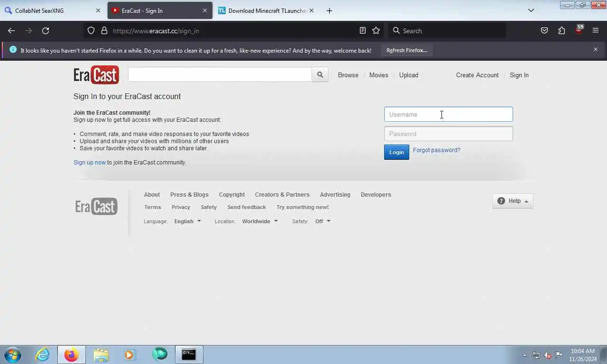
Task: Expand the Help button menu
Action: [513, 201]
